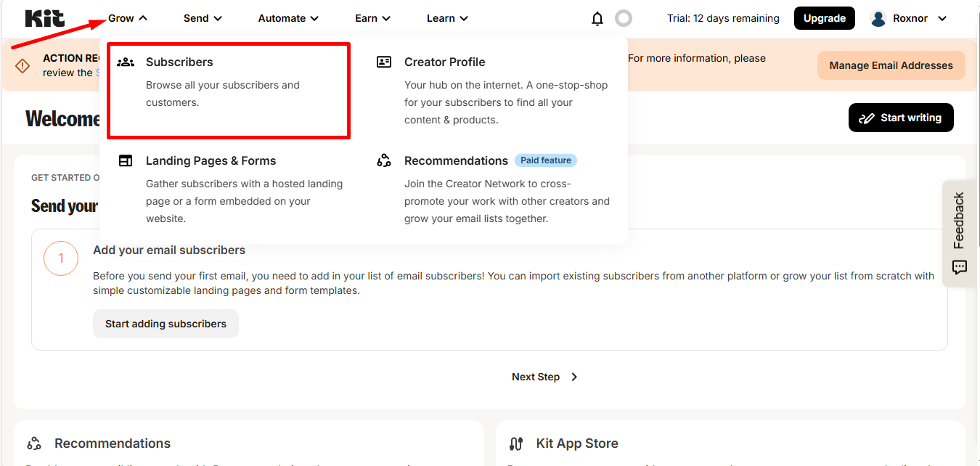
Task: Click the Recommendations menu icon
Action: click(384, 161)
